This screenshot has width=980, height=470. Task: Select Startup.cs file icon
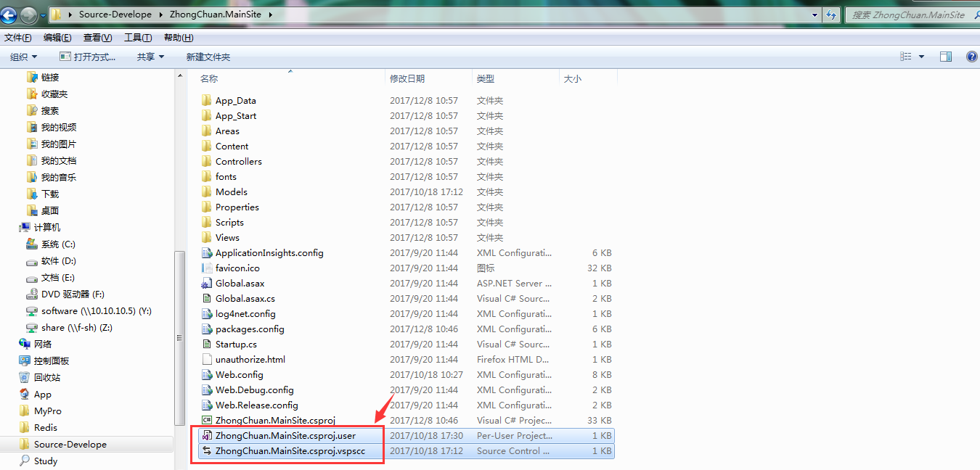pos(207,345)
